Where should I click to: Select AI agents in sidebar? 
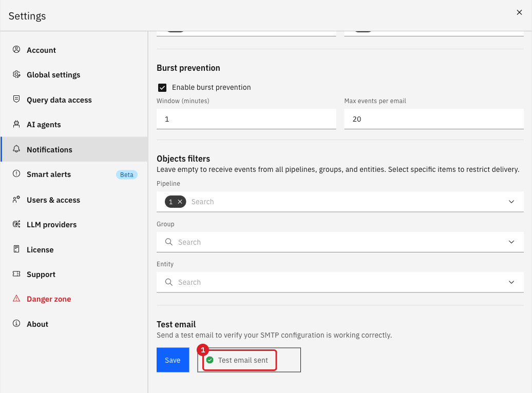click(74, 125)
